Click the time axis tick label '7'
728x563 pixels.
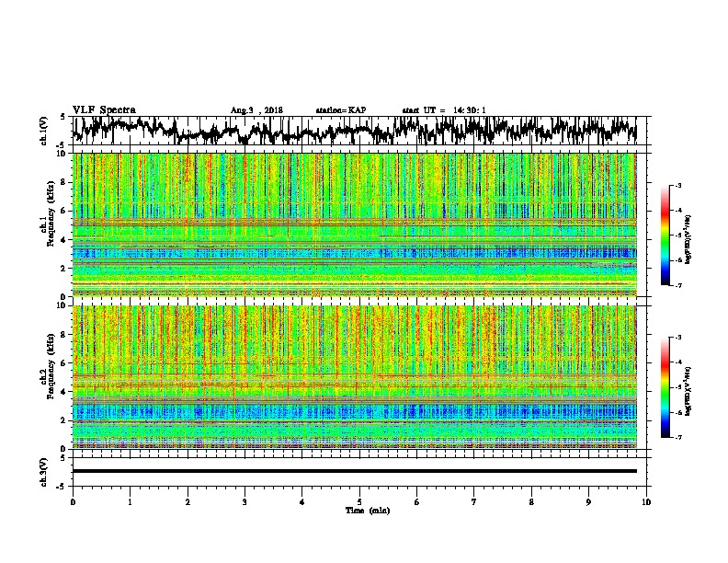tap(474, 502)
